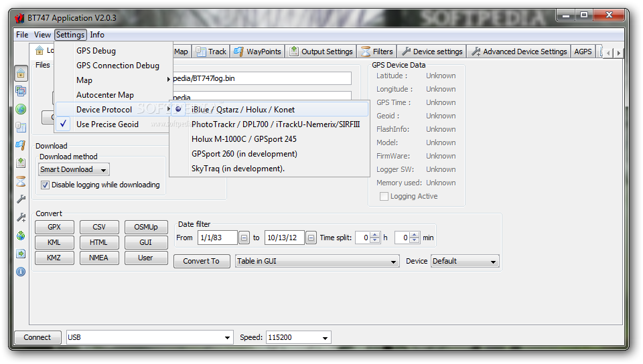
Task: Select GPSport 260 (in development) protocol
Action: tap(269, 154)
